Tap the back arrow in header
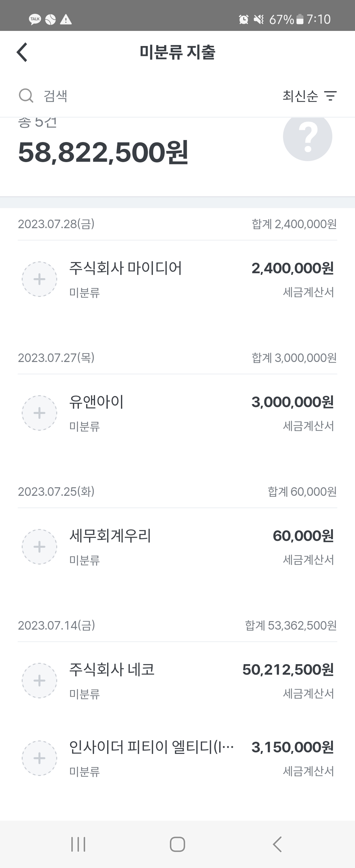 point(22,53)
